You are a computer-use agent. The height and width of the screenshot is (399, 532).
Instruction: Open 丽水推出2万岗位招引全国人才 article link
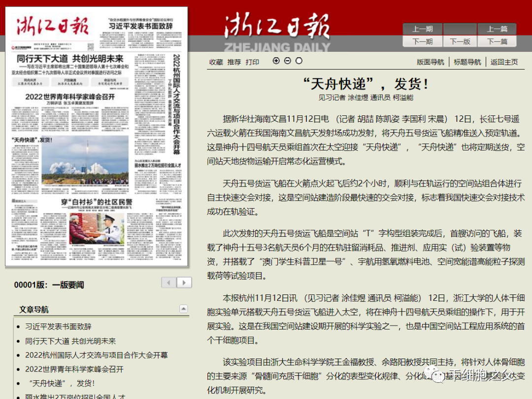pos(75,396)
